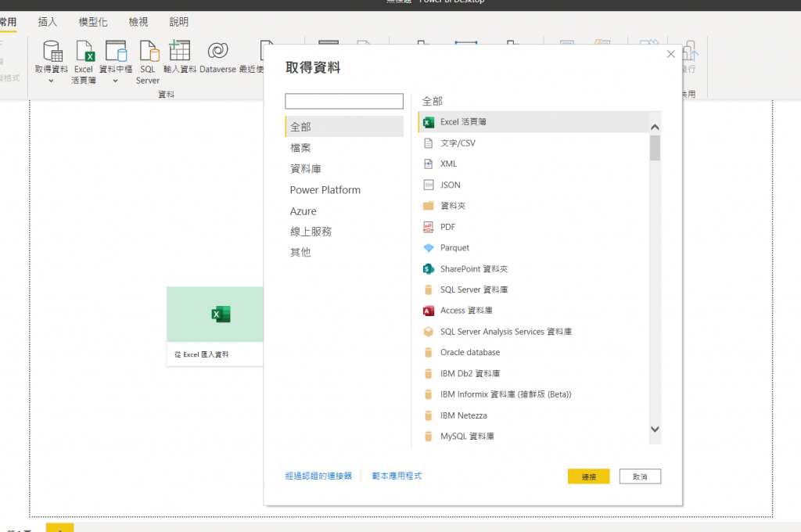
Task: Choose the IBM Informix 資料庫 connector icon
Action: 429,394
